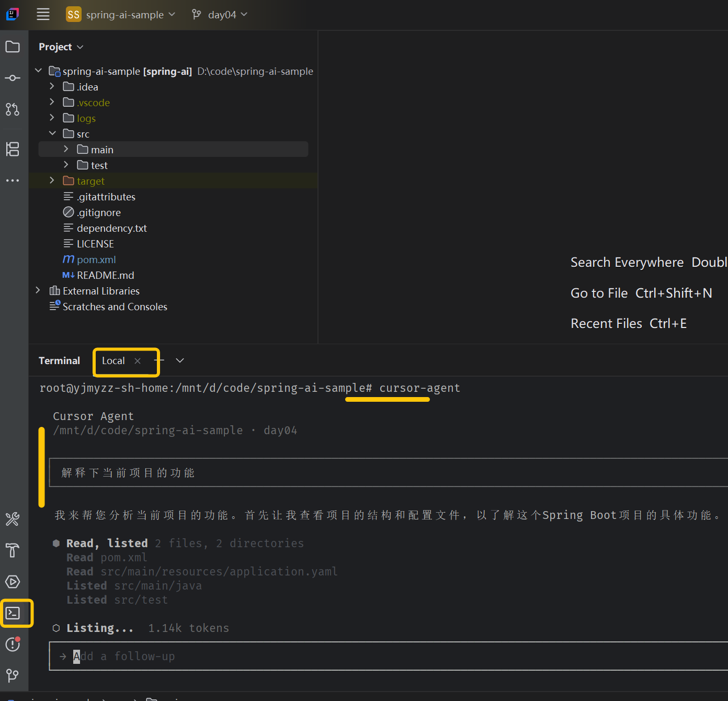Screen dimensions: 728x701
Task: Open the Git tool window icon
Action: pyautogui.click(x=13, y=676)
